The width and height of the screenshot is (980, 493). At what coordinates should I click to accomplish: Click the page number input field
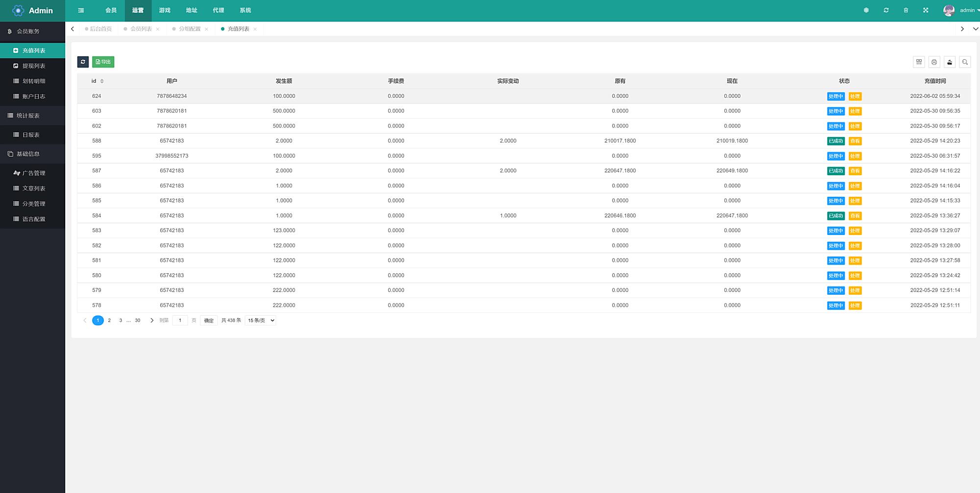coord(180,320)
